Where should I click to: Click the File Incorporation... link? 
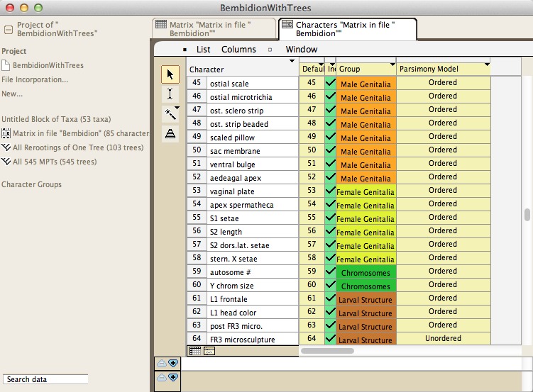point(35,79)
